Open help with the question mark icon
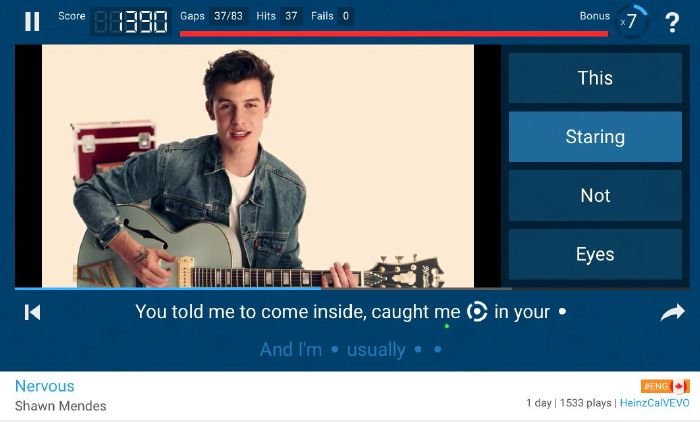This screenshot has width=700, height=422. pyautogui.click(x=672, y=22)
